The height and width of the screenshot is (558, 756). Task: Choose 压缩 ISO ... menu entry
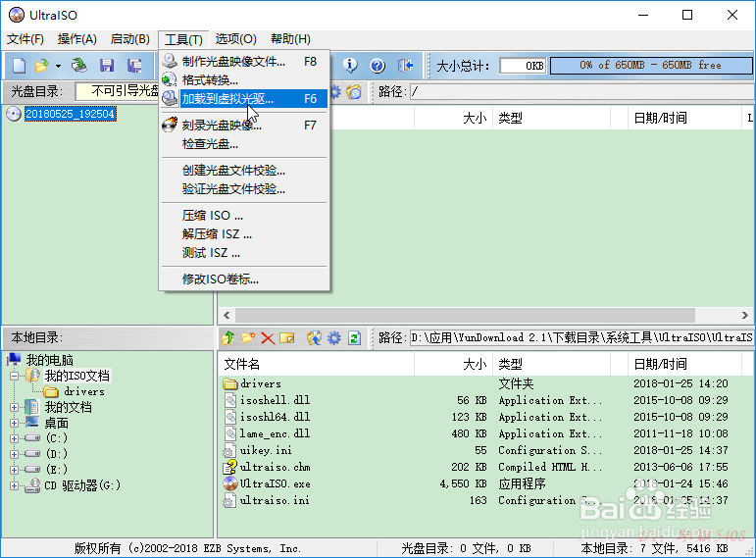click(244, 216)
